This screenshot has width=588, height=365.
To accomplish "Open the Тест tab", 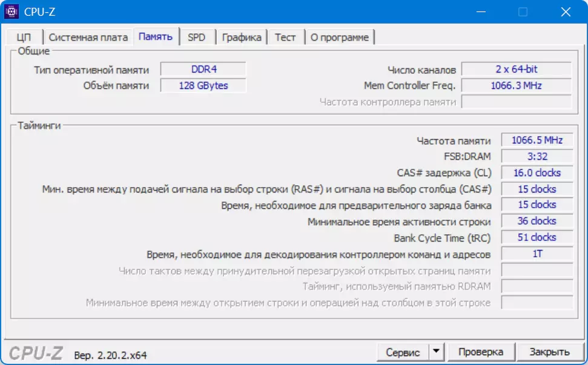I will coord(285,37).
